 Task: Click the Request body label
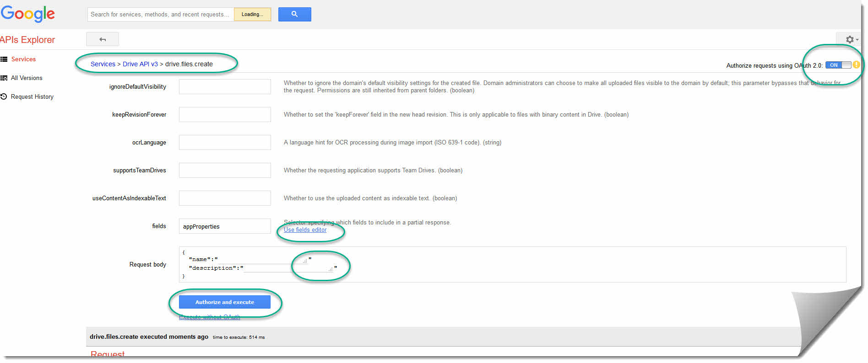pyautogui.click(x=147, y=265)
